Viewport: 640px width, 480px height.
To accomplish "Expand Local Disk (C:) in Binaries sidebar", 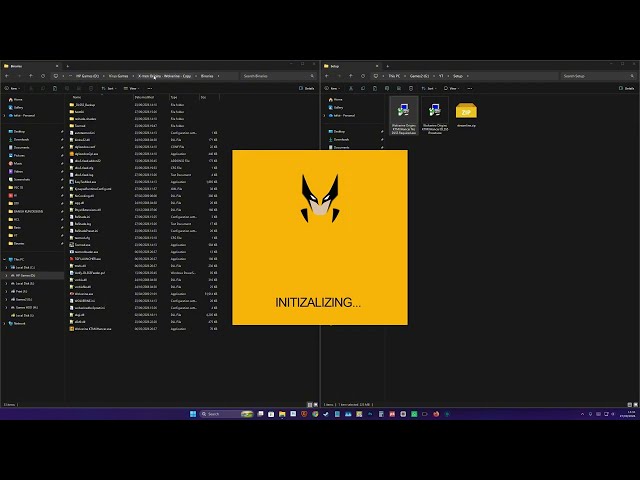I will click(6, 267).
